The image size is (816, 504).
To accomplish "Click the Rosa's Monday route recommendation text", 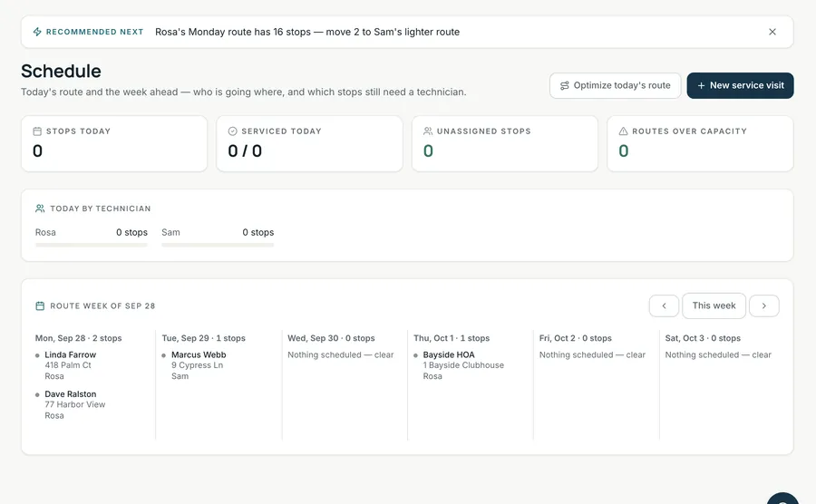I will pyautogui.click(x=307, y=32).
